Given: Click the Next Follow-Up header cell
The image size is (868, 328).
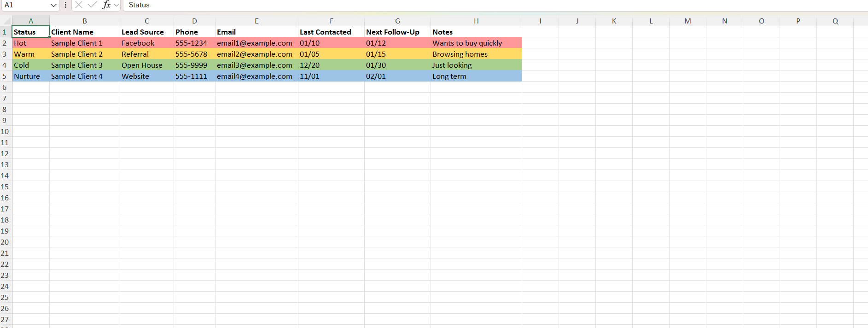Looking at the screenshot, I should click(x=397, y=32).
